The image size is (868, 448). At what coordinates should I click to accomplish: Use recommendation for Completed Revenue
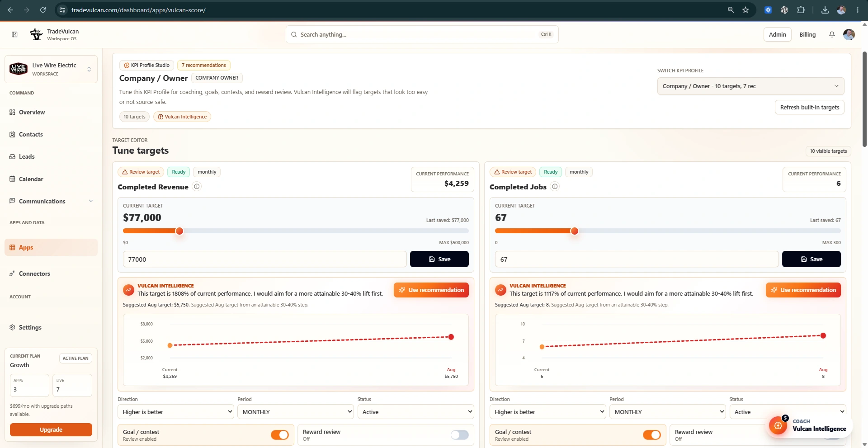[431, 290]
